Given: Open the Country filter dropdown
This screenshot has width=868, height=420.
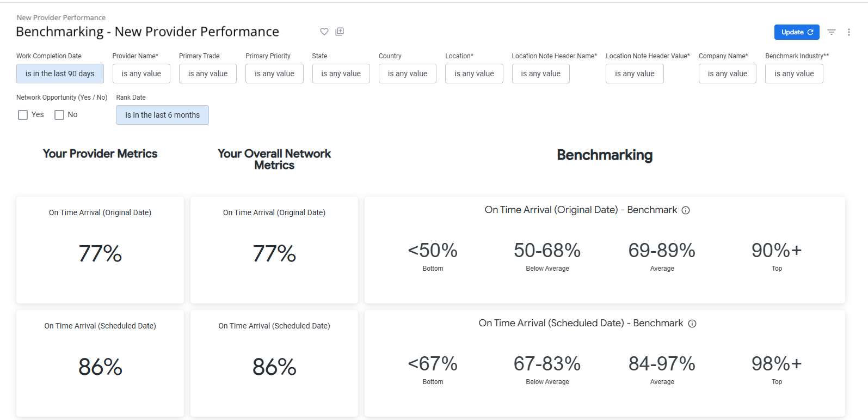Looking at the screenshot, I should click(407, 74).
